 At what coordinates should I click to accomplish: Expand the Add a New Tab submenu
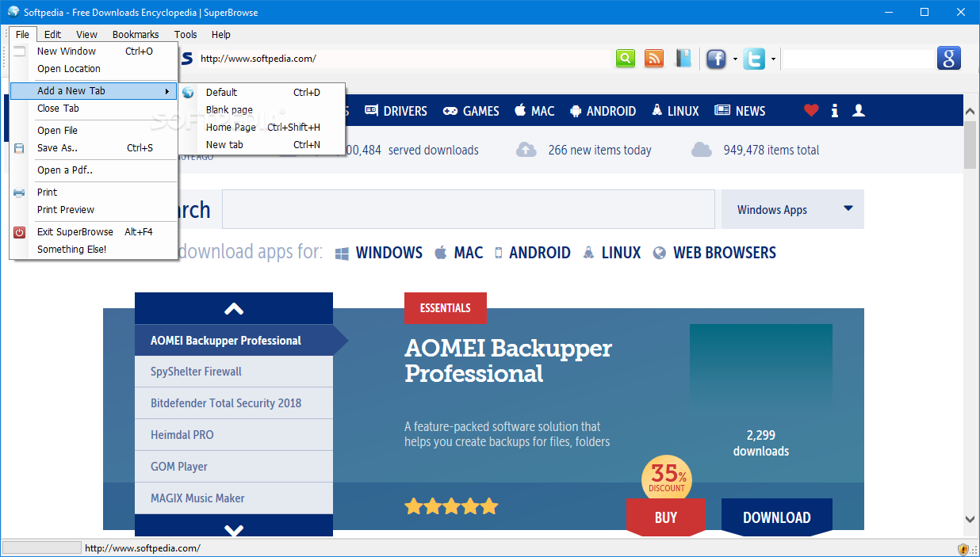click(94, 90)
